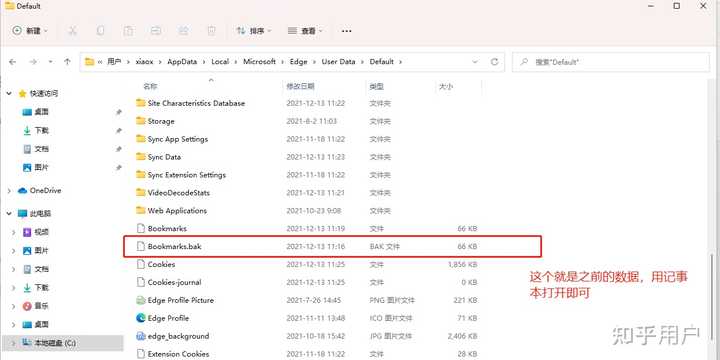Image resolution: width=720 pixels, height=360 pixels.
Task: Click the Edge breadcrumb segment
Action: tap(298, 62)
